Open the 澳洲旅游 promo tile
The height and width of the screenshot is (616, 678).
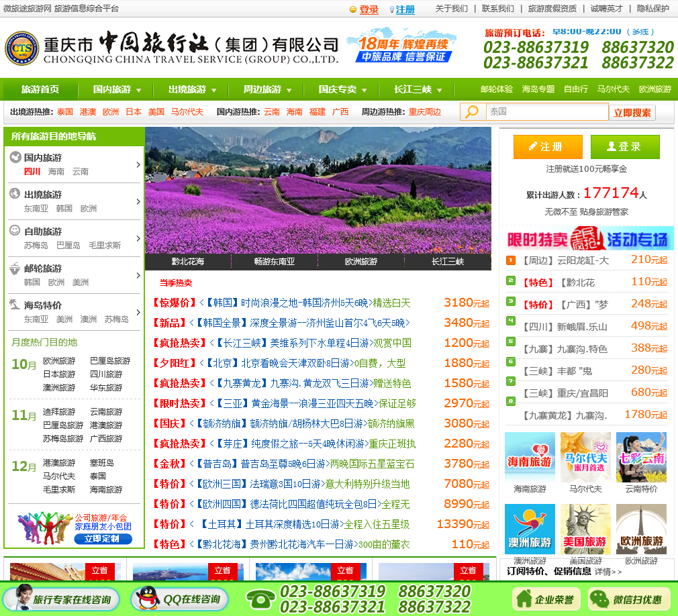(530, 529)
